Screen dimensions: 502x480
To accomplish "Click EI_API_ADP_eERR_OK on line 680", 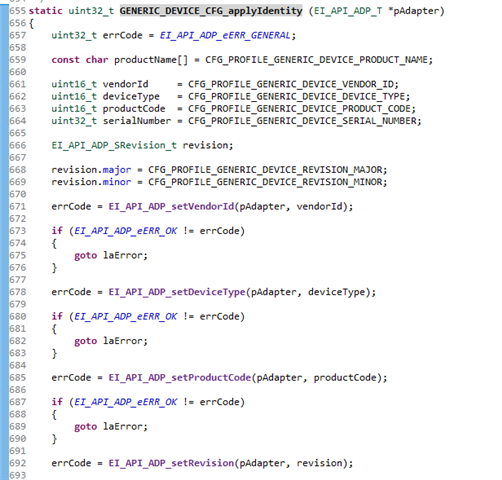I will tap(126, 317).
